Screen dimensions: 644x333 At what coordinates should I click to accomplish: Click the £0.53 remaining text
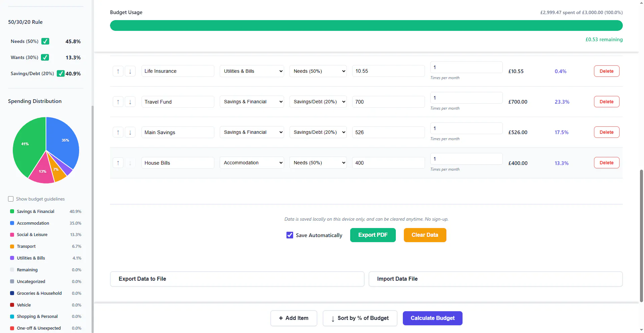coord(604,40)
